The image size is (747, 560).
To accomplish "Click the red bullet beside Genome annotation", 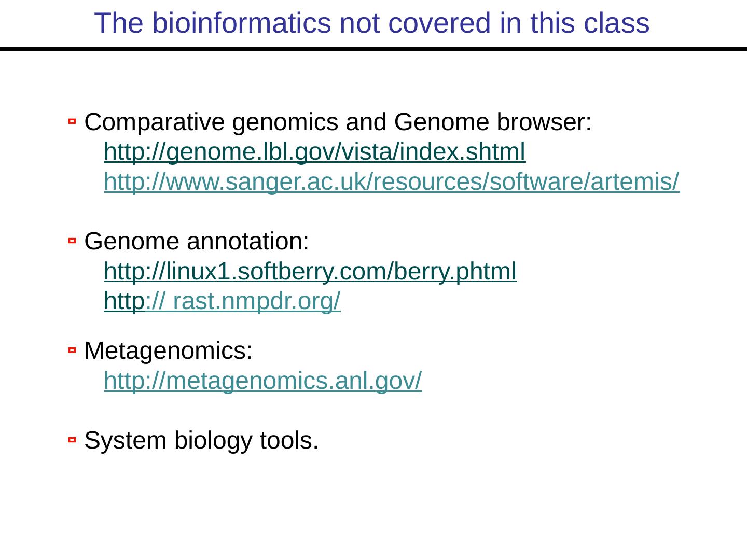I will (72, 241).
